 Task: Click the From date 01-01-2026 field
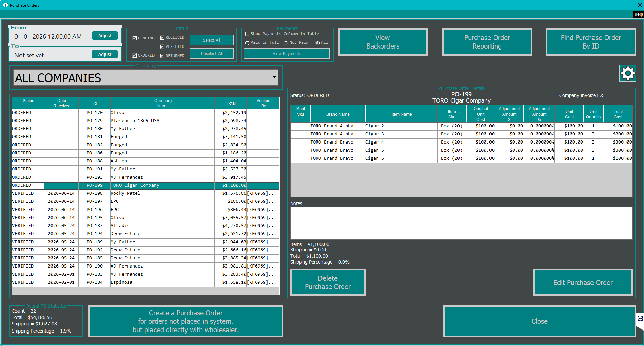tap(48, 36)
